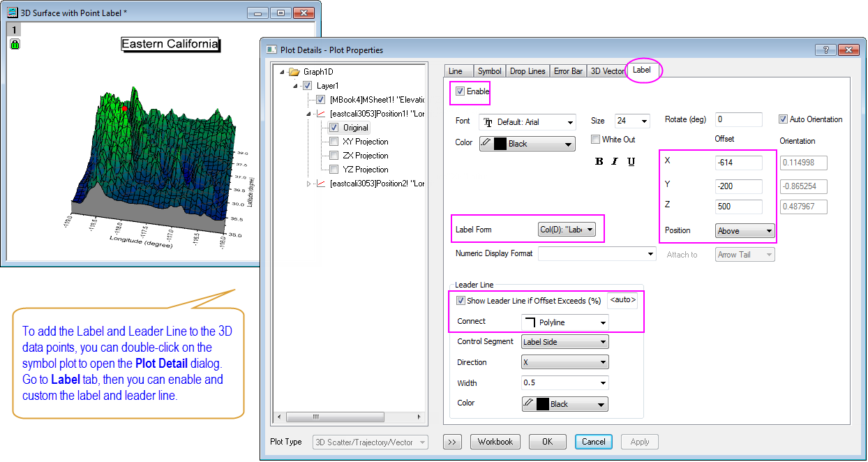Collapse the Graph1D tree node
The height and width of the screenshot is (462, 868).
tap(282, 72)
